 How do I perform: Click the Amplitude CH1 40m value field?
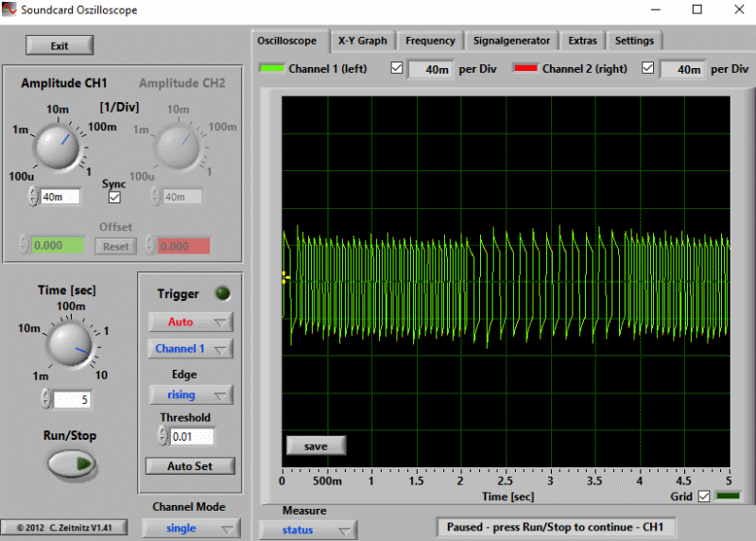click(x=60, y=197)
